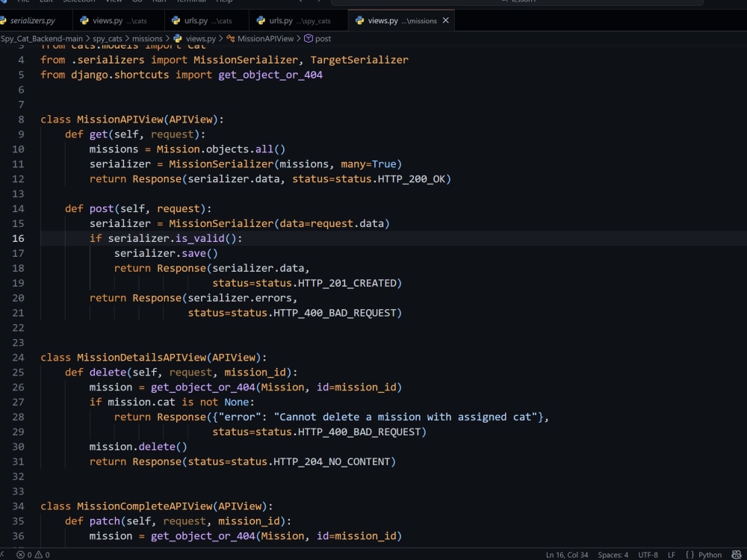The width and height of the screenshot is (747, 560).
Task: Open the Spy_Cat_Backend-main breadcrumb
Action: click(x=41, y=39)
